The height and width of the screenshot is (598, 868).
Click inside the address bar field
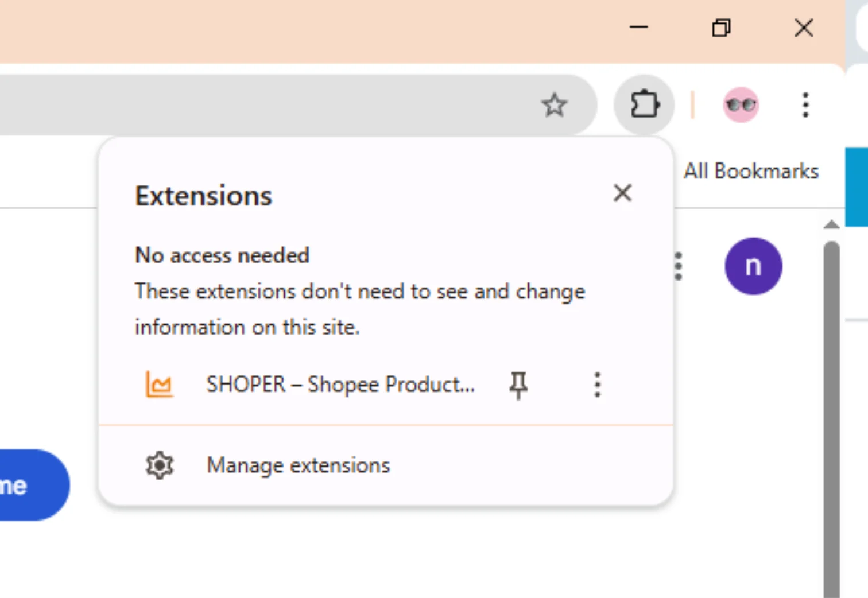(x=258, y=105)
